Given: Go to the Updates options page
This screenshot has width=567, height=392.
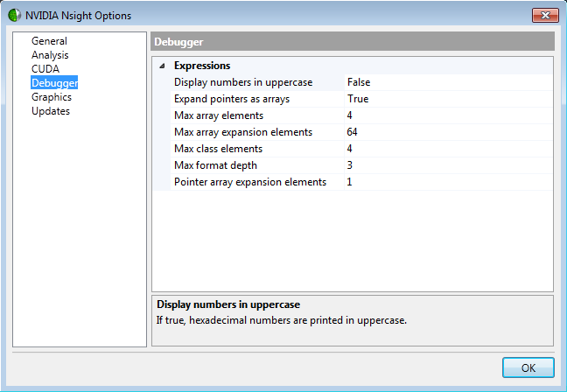Looking at the screenshot, I should pos(51,111).
